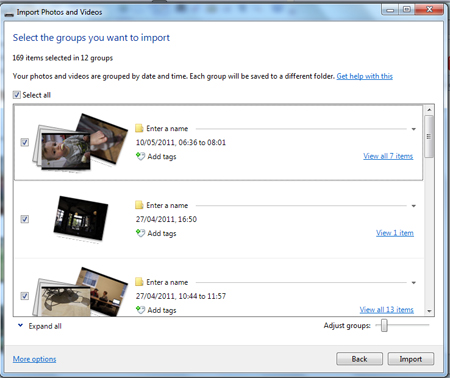Open the 'Get help with this' link
Viewport: 450px width, 378px height.
coord(365,76)
